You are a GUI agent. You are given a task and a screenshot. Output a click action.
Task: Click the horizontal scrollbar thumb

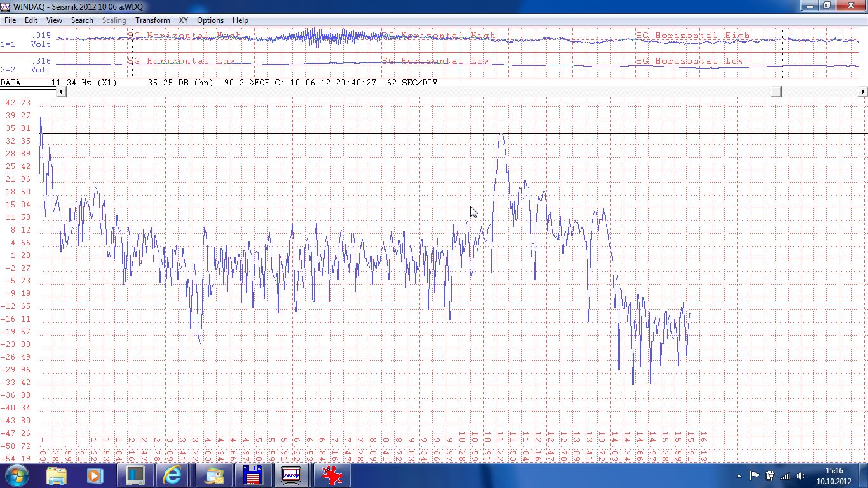coord(776,92)
